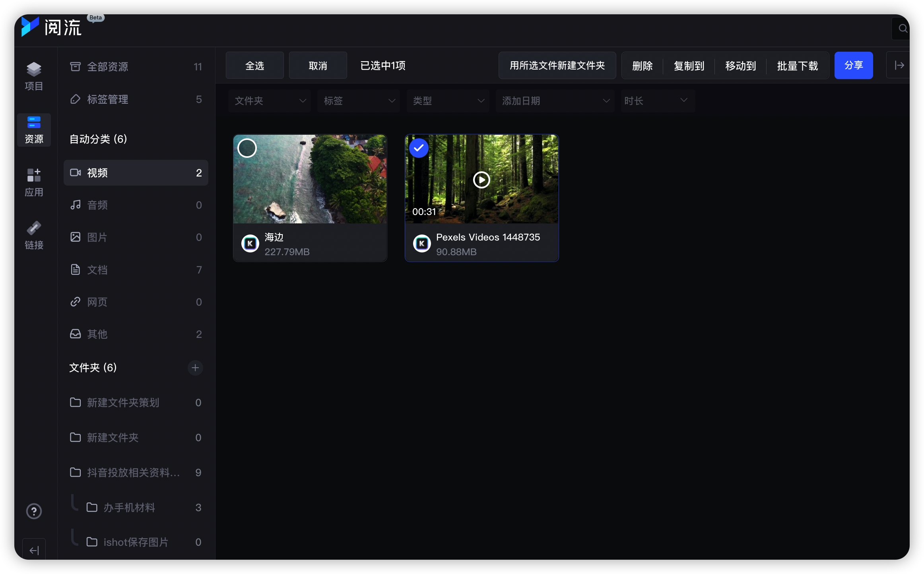Click the Pexels Videos 1448735 file name
Screen dimensions: 924x574
(488, 237)
